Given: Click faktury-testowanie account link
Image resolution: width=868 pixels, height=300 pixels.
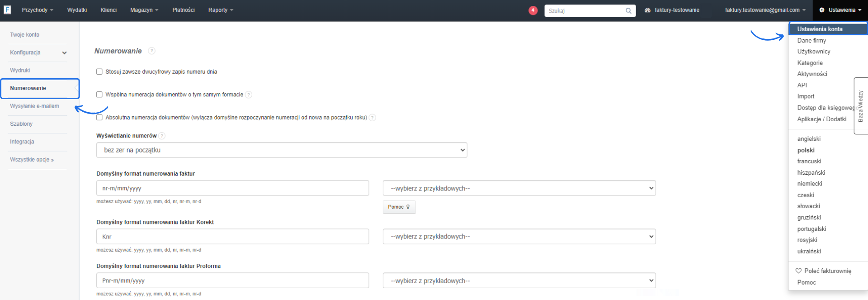Looking at the screenshot, I should [677, 10].
